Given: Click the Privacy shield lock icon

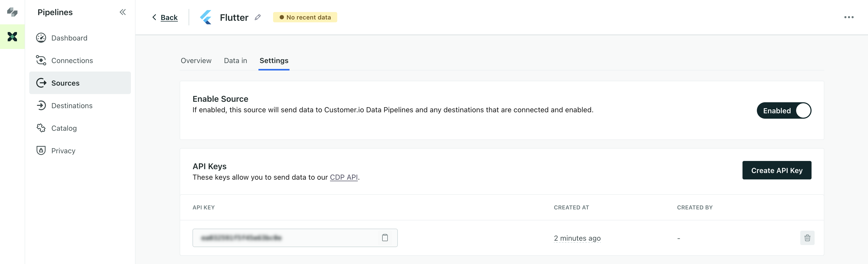Looking at the screenshot, I should (41, 151).
